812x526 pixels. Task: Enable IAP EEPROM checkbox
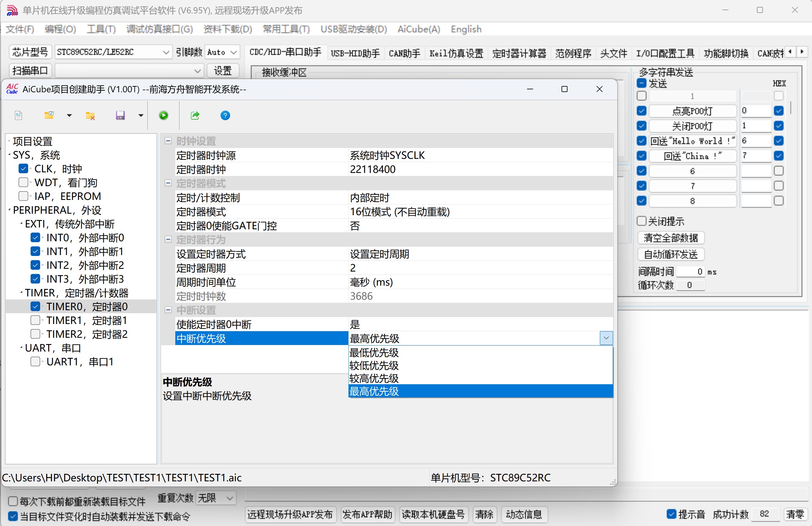pos(23,196)
